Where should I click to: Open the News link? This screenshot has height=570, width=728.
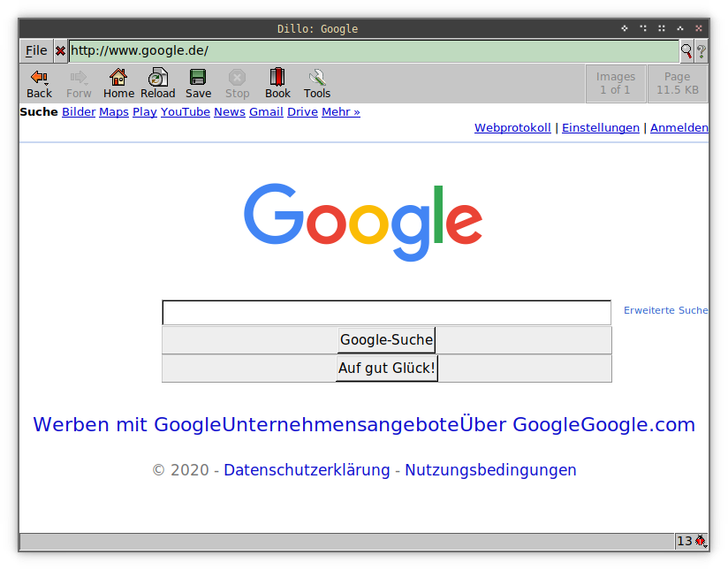(x=230, y=112)
